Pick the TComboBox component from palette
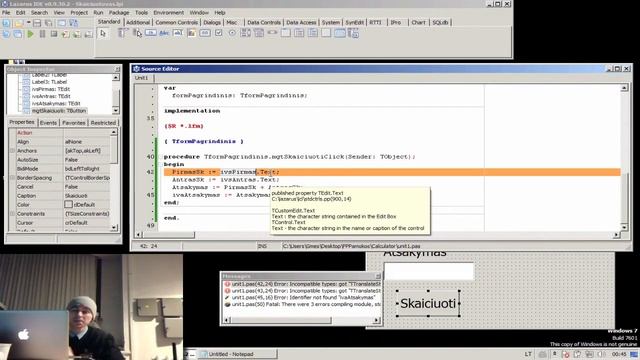The height and width of the screenshot is (360, 640). (x=259, y=33)
